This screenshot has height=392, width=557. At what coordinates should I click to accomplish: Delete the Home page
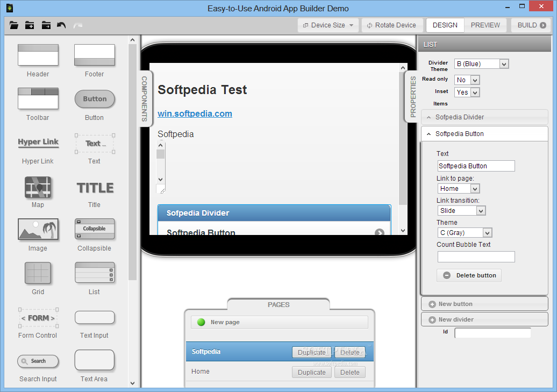(x=350, y=373)
